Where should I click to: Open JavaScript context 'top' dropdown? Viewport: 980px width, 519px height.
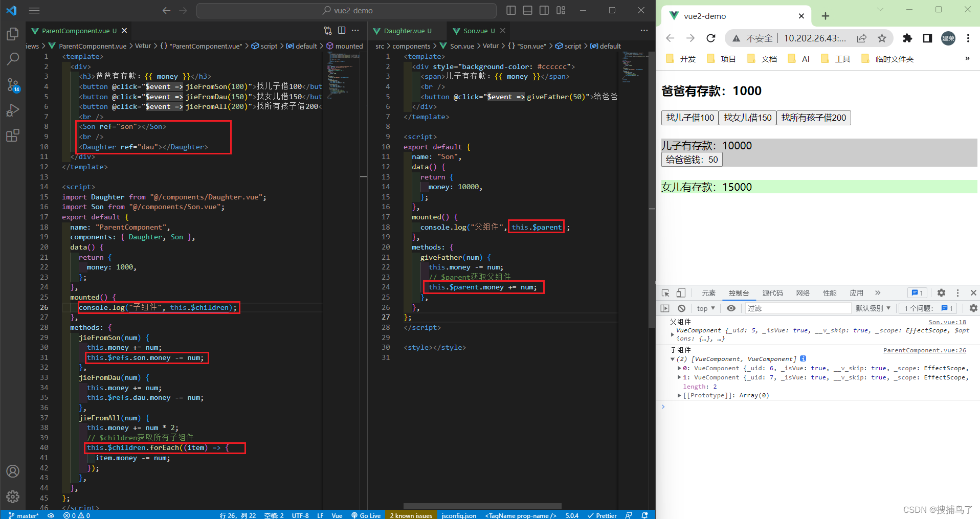[706, 308]
